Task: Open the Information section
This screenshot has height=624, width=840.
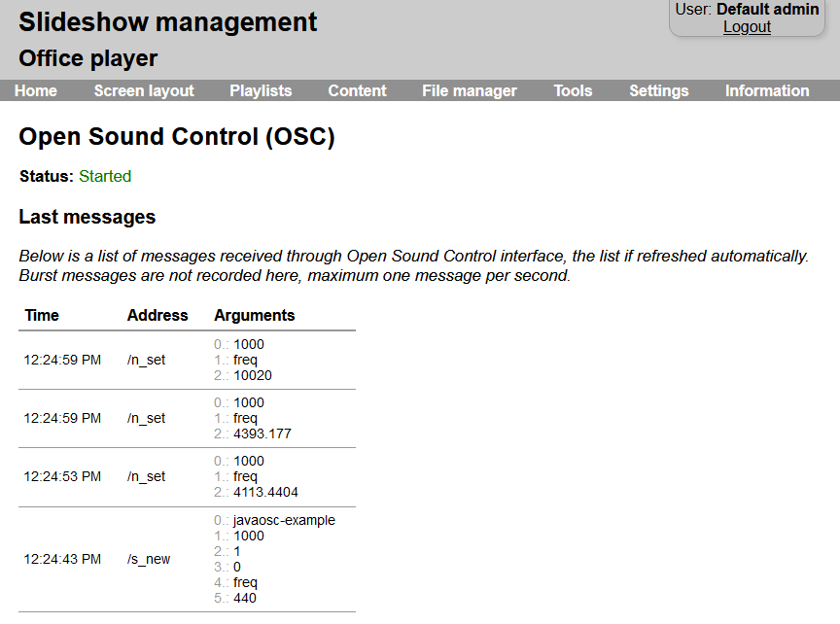Action: [767, 90]
